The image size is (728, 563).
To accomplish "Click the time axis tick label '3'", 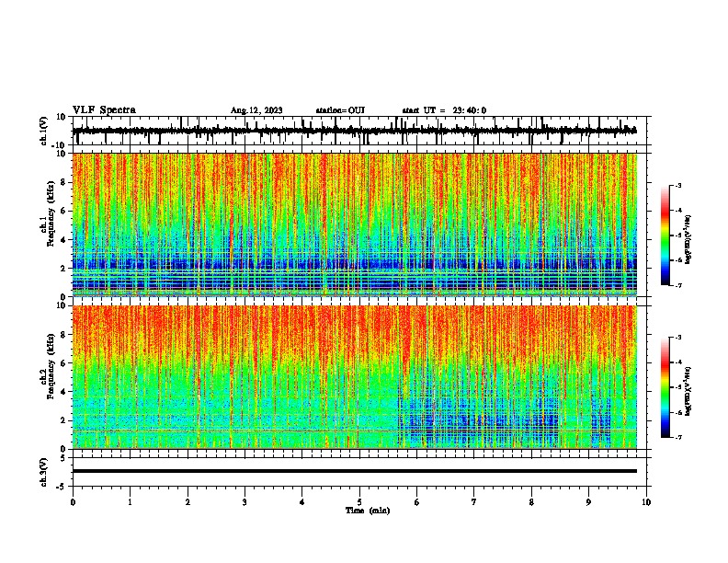I will pos(245,502).
